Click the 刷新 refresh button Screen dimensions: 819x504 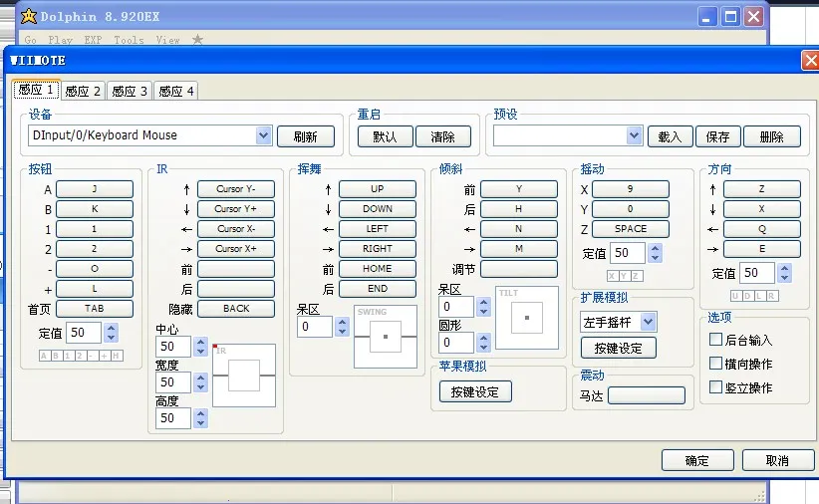[306, 136]
